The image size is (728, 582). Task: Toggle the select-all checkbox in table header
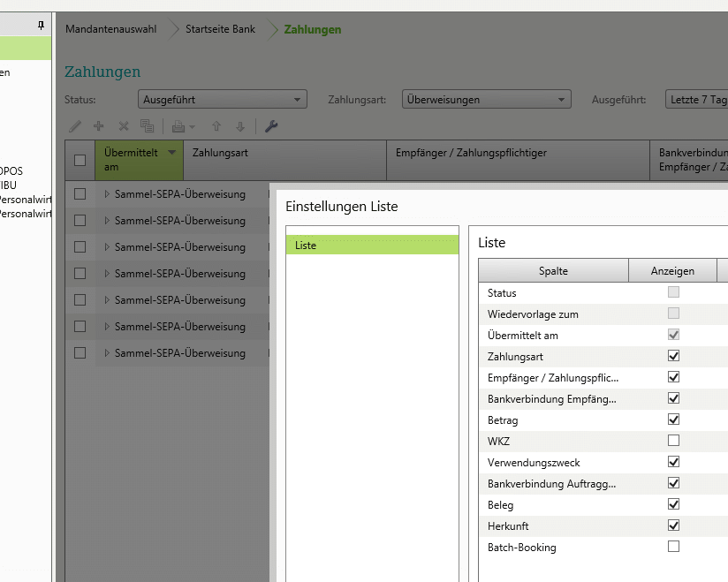(x=80, y=160)
